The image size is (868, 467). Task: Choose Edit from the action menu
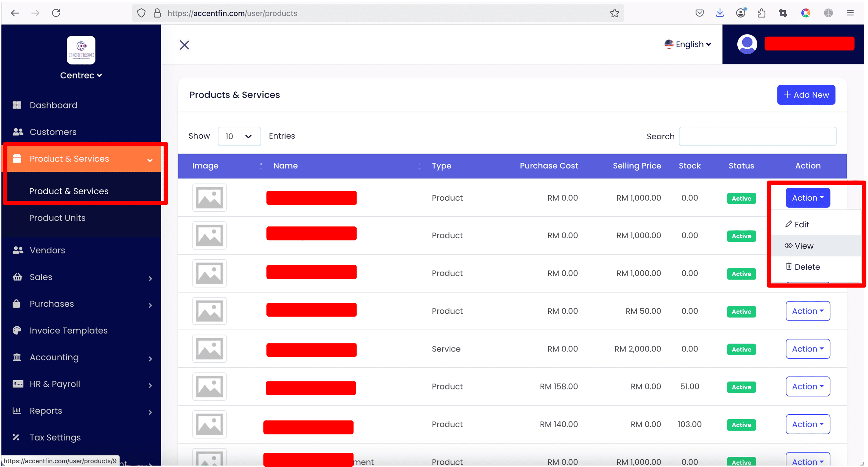click(801, 225)
